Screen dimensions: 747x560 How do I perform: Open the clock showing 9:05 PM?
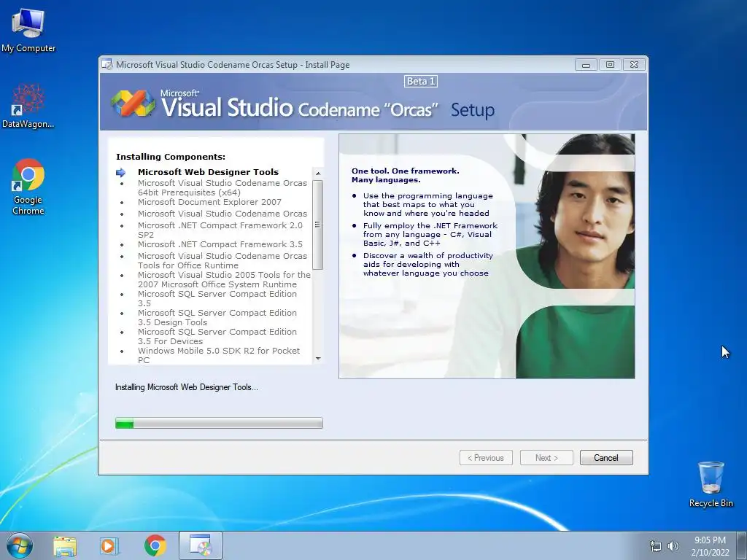point(710,545)
